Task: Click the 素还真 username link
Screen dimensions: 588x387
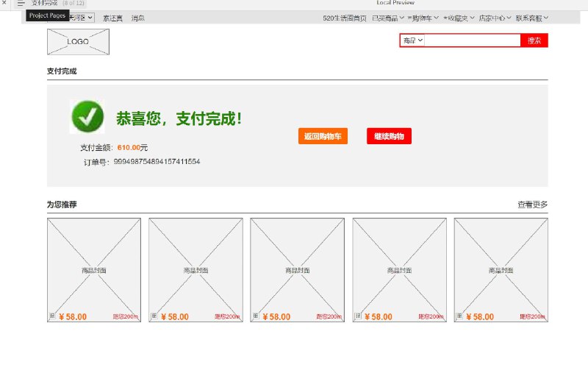Action: pos(113,18)
